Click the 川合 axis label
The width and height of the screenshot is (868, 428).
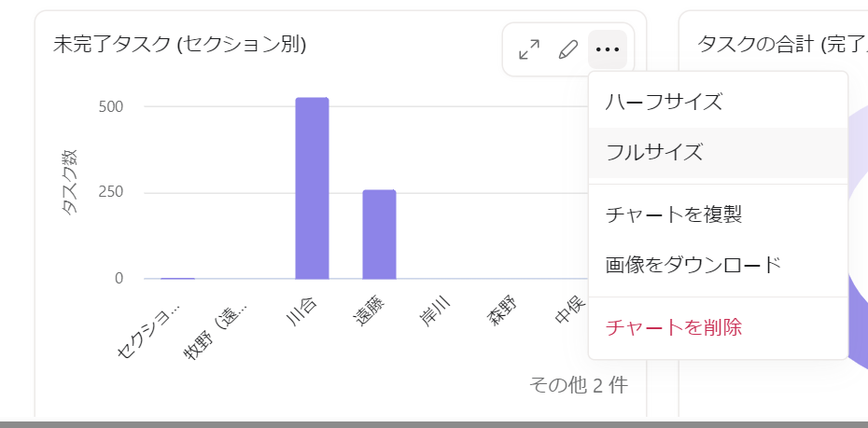pyautogui.click(x=302, y=311)
